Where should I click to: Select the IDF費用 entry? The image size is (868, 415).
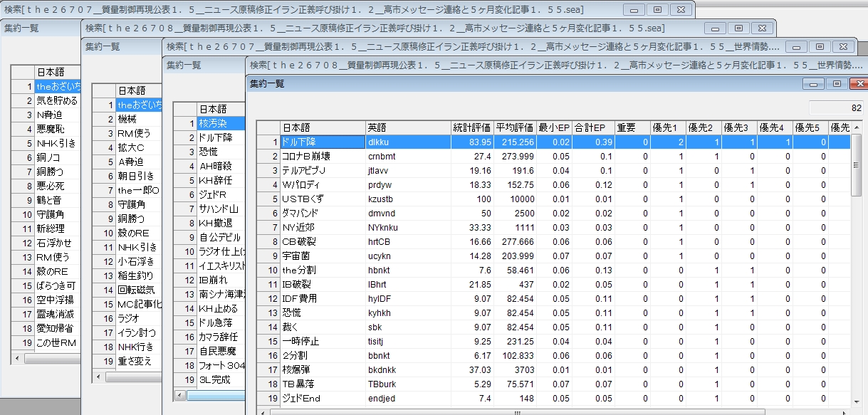pos(323,298)
